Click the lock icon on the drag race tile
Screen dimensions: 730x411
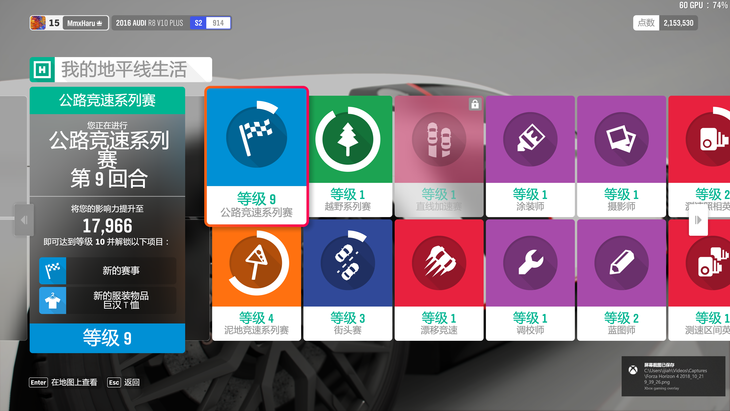[474, 104]
